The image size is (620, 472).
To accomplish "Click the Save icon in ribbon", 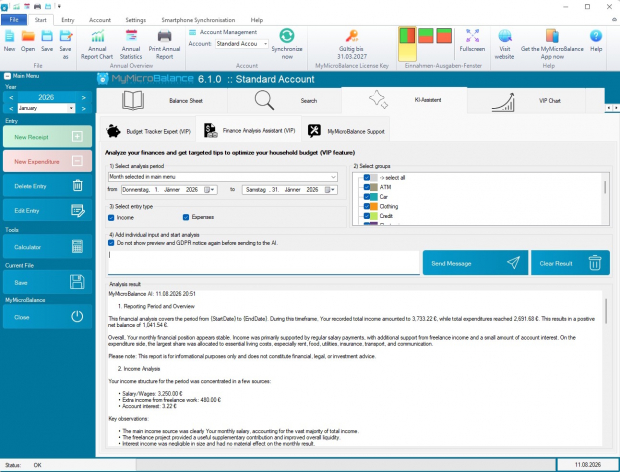I will 47,36.
